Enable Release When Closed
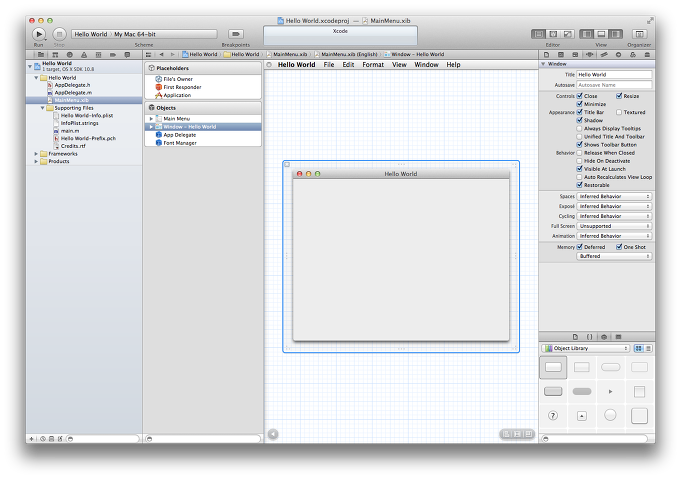The image size is (681, 479). (579, 153)
